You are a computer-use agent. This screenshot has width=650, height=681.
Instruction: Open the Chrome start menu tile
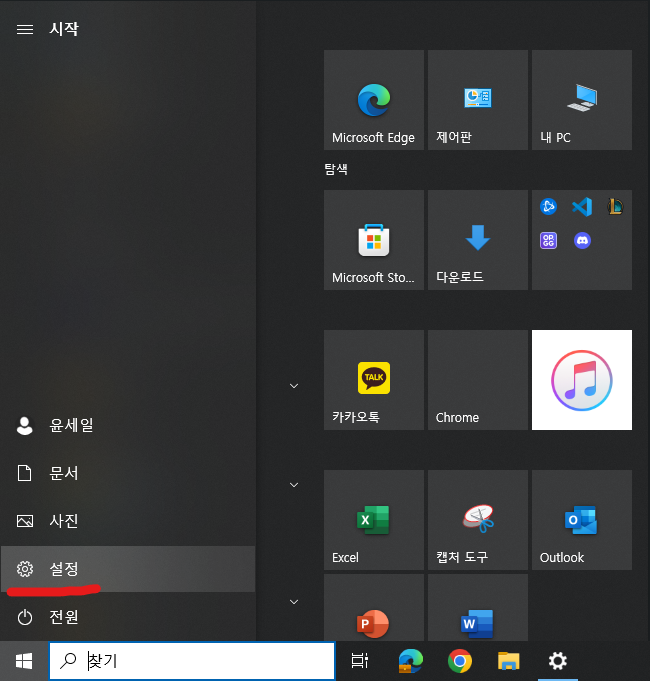tap(478, 380)
